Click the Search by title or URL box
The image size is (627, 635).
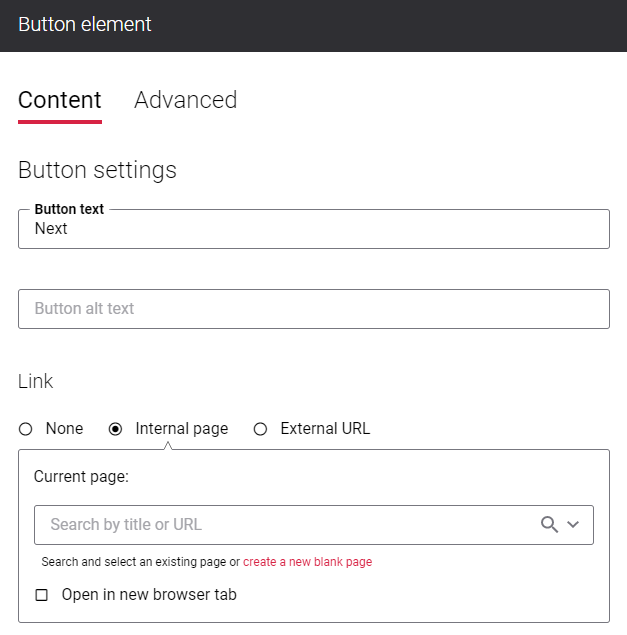point(314,525)
